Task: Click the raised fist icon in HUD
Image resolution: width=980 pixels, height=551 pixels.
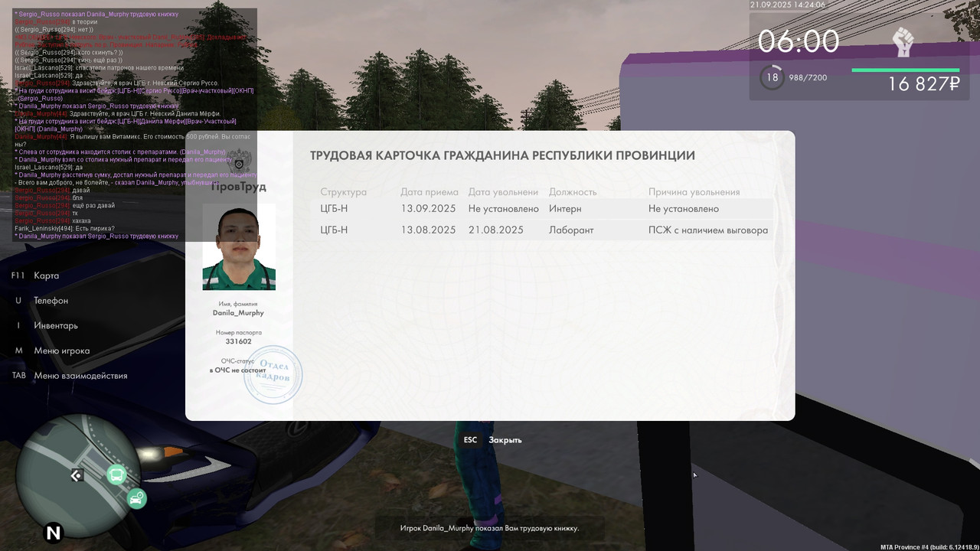Action: pyautogui.click(x=903, y=41)
